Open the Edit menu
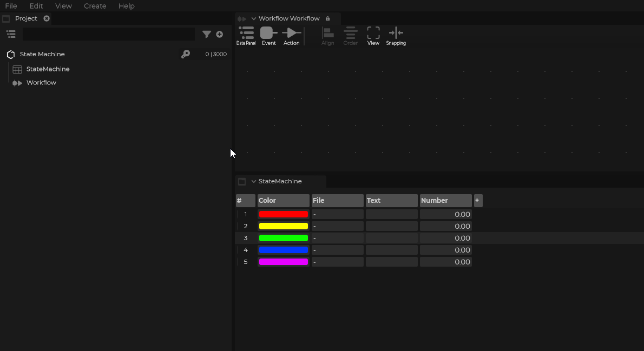The height and width of the screenshot is (351, 644). coord(36,6)
